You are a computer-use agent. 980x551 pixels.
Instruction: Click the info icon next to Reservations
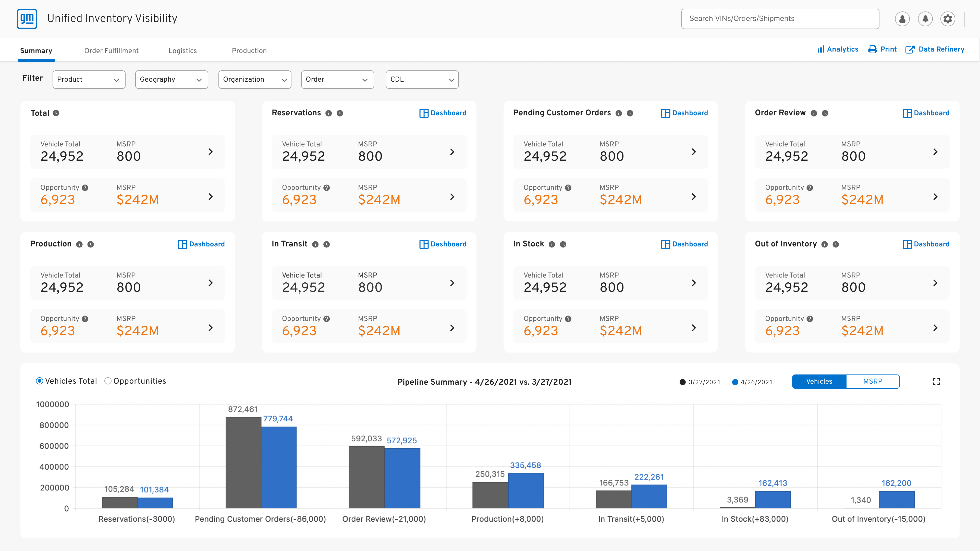[x=329, y=113]
